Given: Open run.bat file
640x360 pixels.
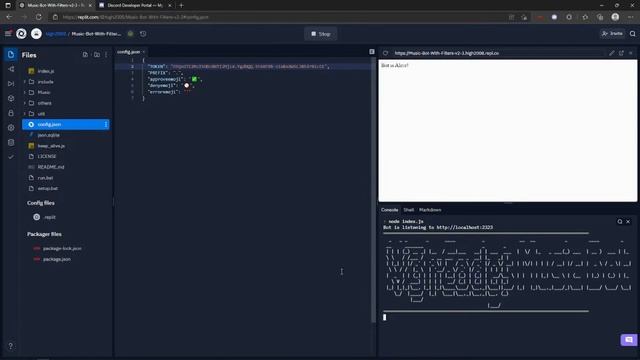Looking at the screenshot, I should (x=45, y=178).
